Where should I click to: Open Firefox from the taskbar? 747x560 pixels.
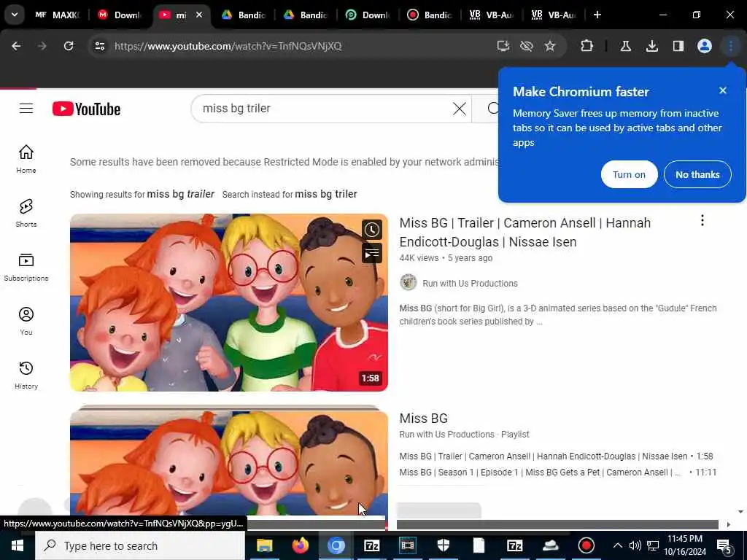click(300, 545)
